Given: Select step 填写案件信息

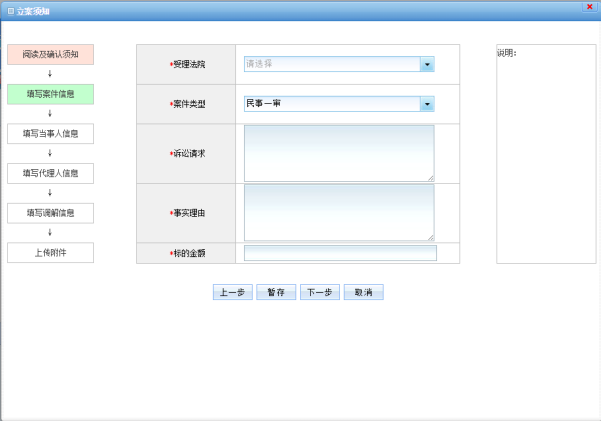Looking at the screenshot, I should (x=50, y=94).
